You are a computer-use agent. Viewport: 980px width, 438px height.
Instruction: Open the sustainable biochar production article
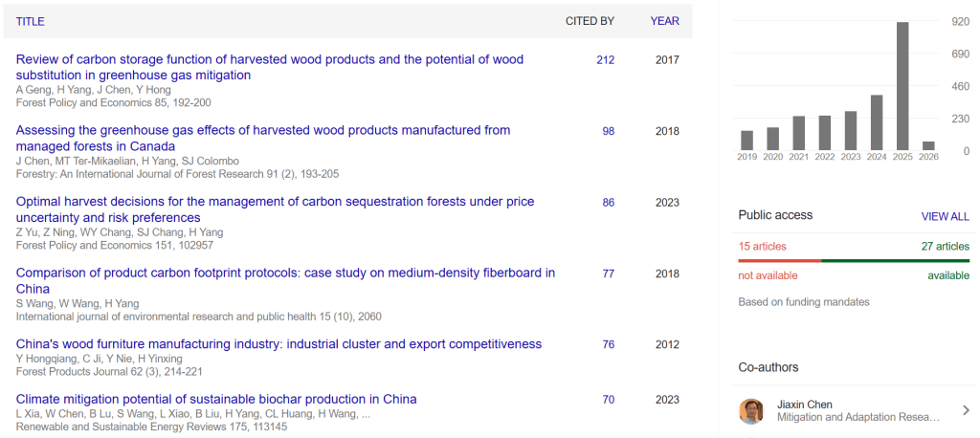[216, 399]
